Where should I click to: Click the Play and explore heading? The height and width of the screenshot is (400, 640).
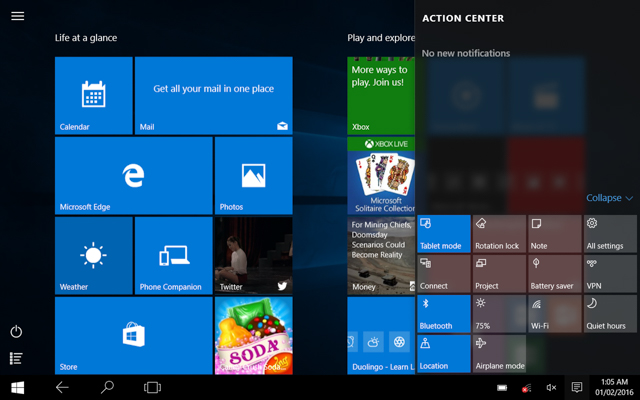pyautogui.click(x=381, y=38)
